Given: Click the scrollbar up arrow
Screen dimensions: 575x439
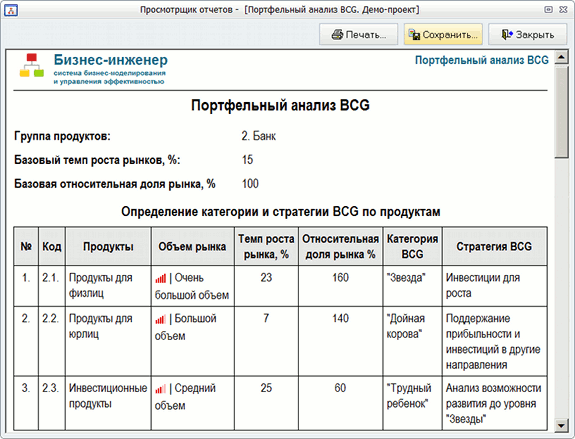Looking at the screenshot, I should tap(561, 58).
